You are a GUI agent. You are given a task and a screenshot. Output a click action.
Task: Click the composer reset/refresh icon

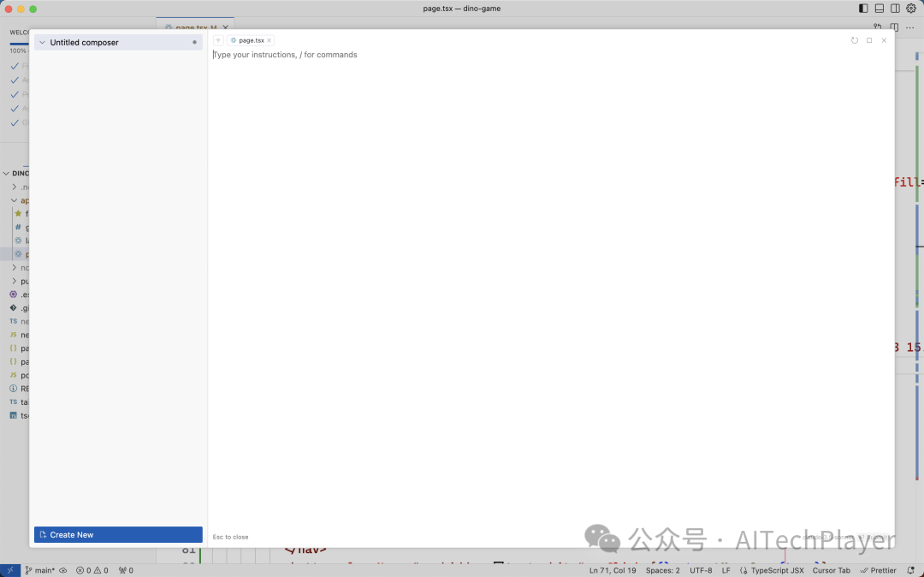[854, 40]
